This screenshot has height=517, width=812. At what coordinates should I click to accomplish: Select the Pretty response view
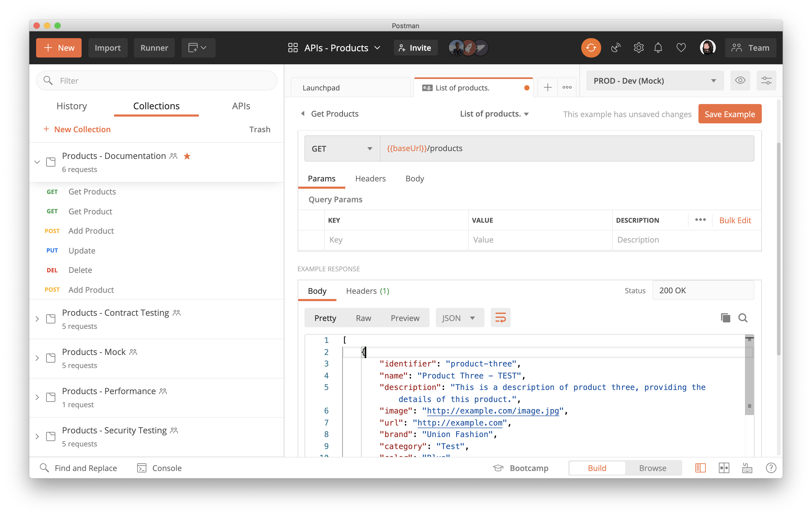325,318
